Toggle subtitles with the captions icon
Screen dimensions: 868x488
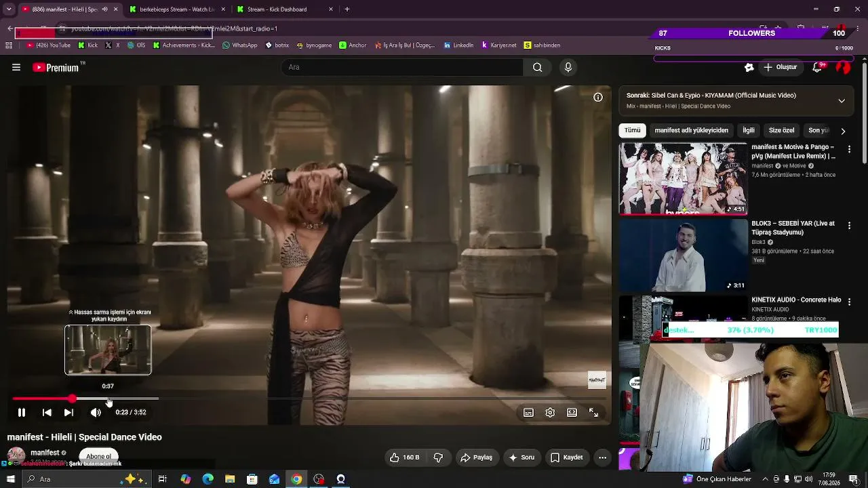pos(528,412)
